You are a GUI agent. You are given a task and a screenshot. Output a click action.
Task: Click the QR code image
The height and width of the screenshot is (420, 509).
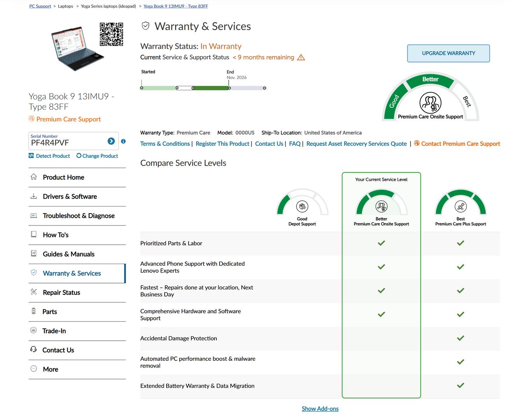111,34
